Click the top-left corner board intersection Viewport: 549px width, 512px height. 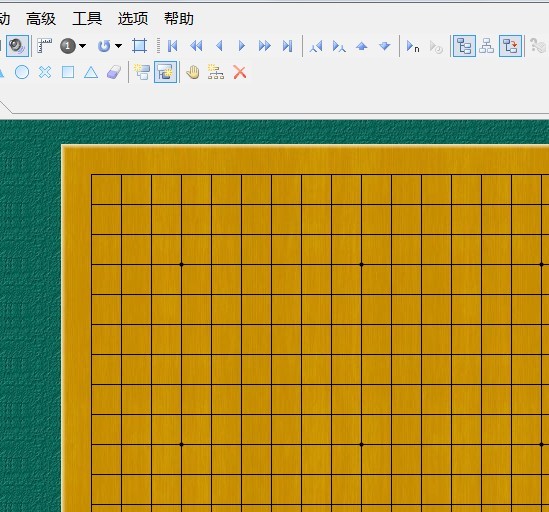point(91,175)
